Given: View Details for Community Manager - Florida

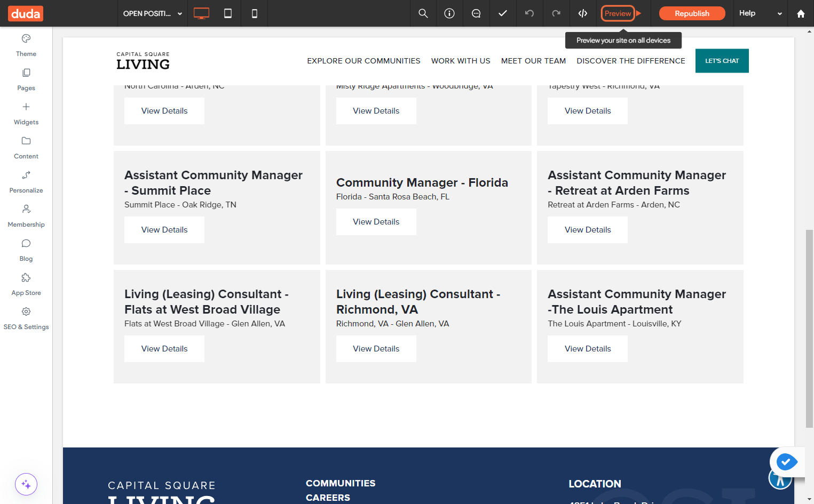Looking at the screenshot, I should click(376, 222).
